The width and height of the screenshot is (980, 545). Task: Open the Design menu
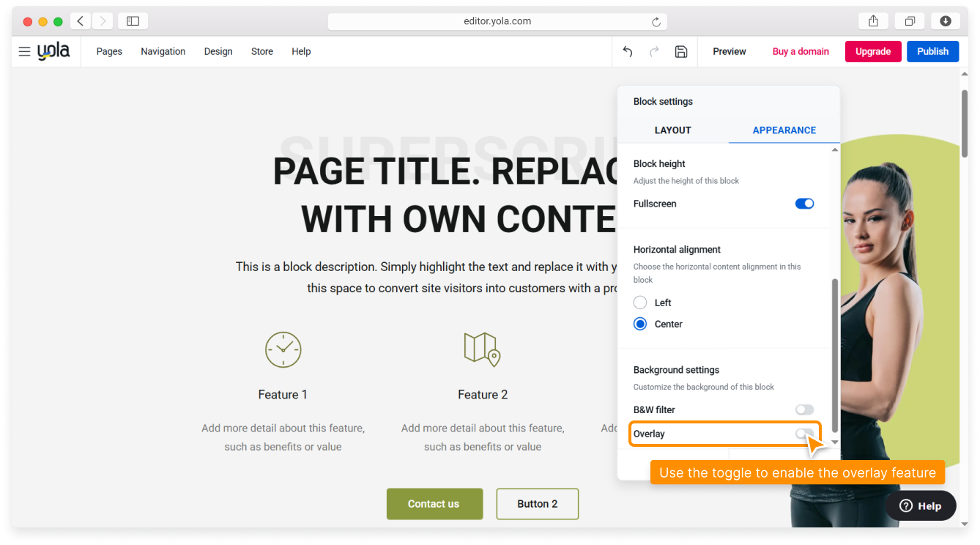point(218,51)
